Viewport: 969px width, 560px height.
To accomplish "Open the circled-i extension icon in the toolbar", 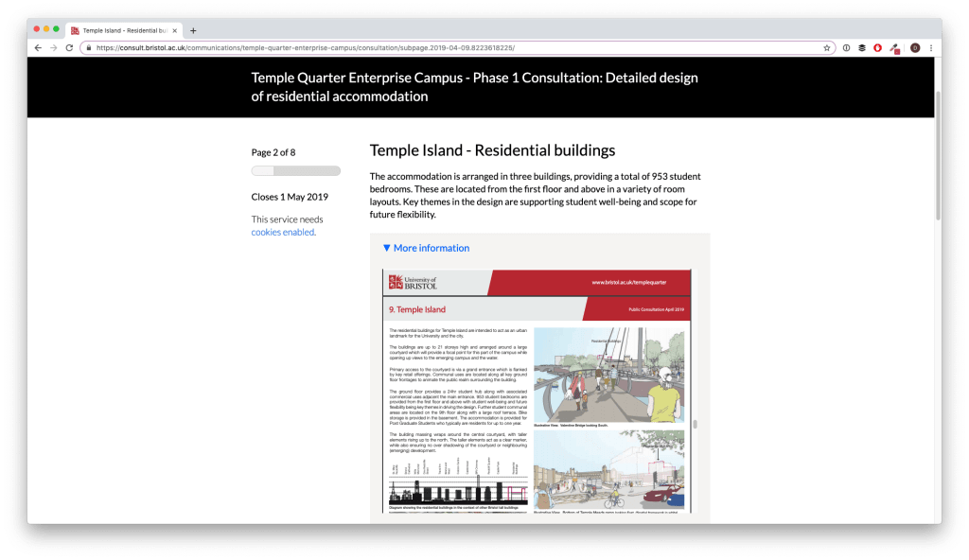I will coord(847,47).
